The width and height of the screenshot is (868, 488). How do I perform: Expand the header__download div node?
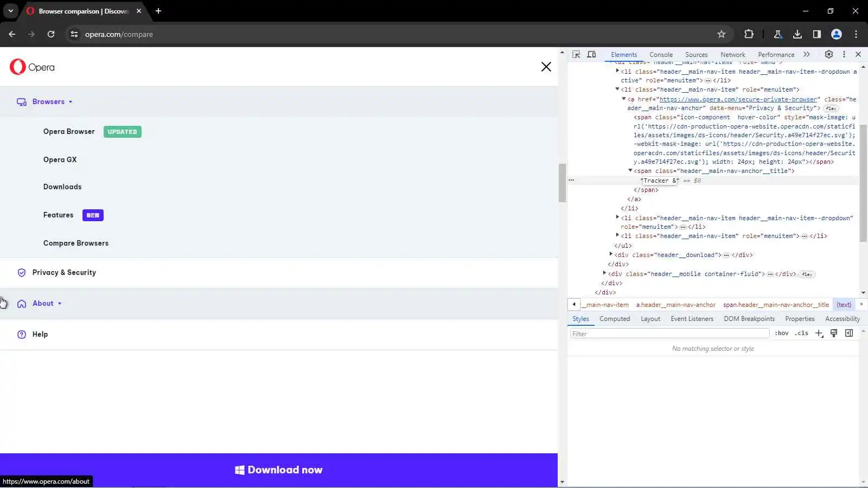611,254
